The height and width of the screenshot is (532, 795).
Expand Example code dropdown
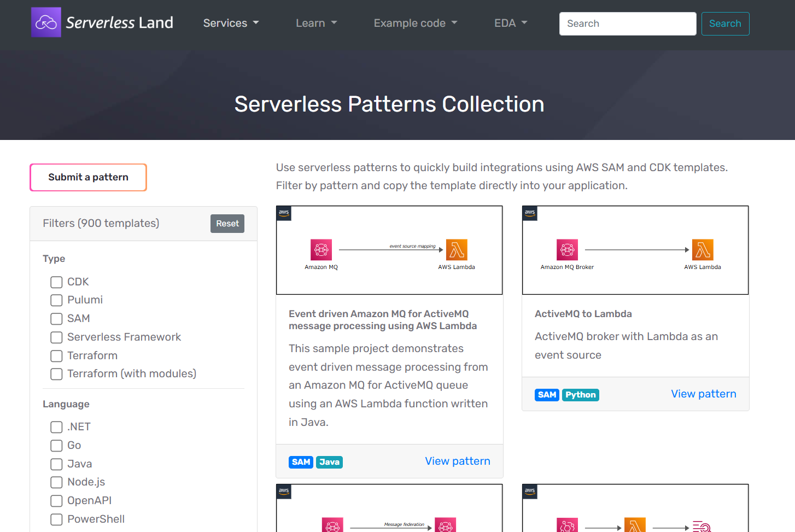(415, 23)
